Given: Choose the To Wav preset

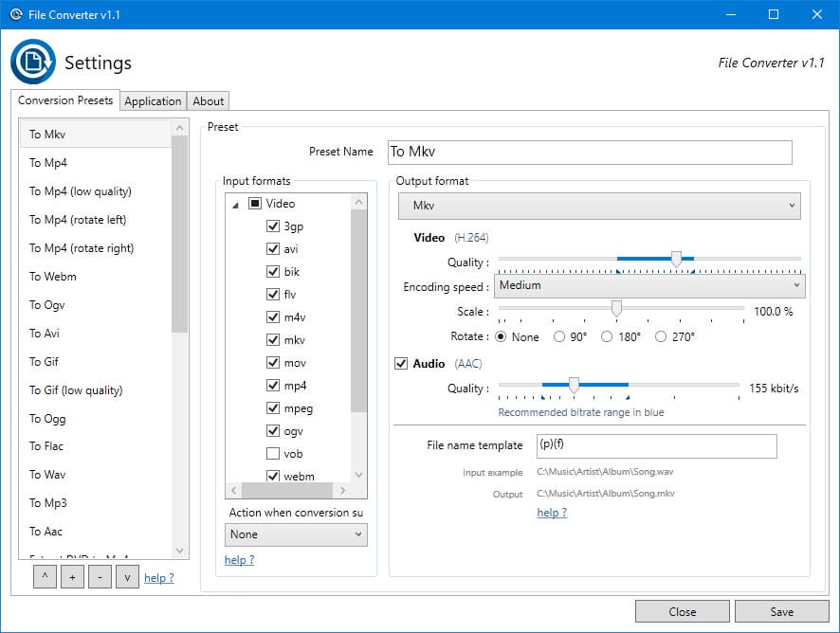Looking at the screenshot, I should [96, 475].
